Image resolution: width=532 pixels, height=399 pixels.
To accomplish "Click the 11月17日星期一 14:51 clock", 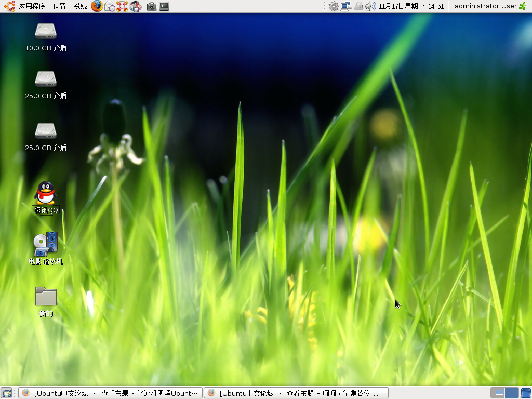I will click(411, 6).
